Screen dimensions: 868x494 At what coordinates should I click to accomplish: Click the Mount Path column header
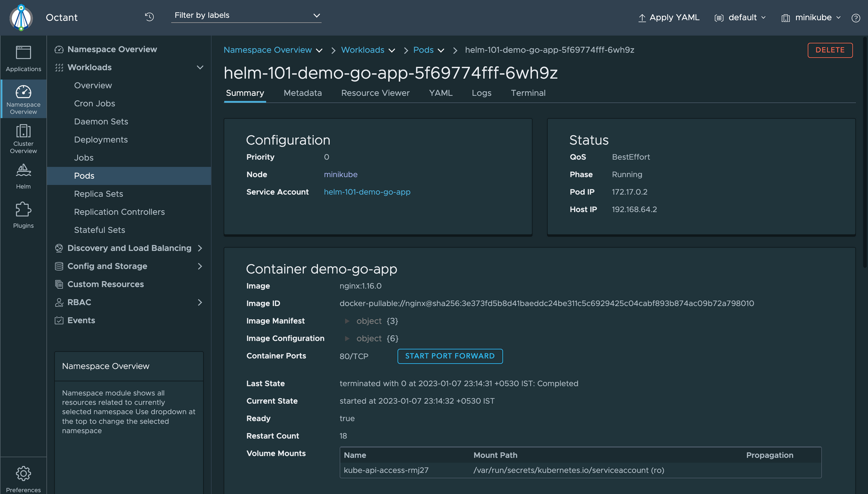pyautogui.click(x=495, y=455)
